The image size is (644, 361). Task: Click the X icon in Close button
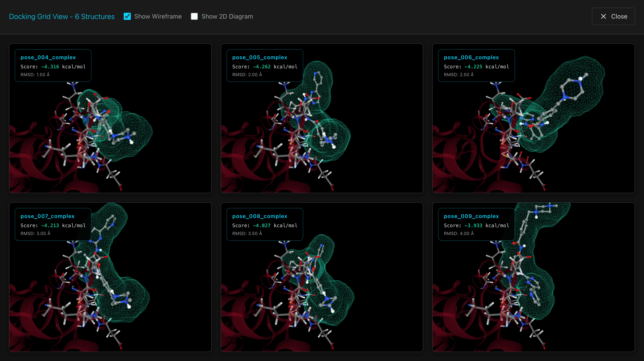[x=603, y=17]
